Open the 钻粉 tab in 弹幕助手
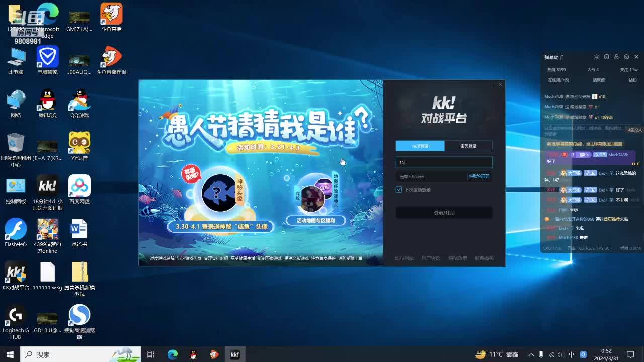 632,80
